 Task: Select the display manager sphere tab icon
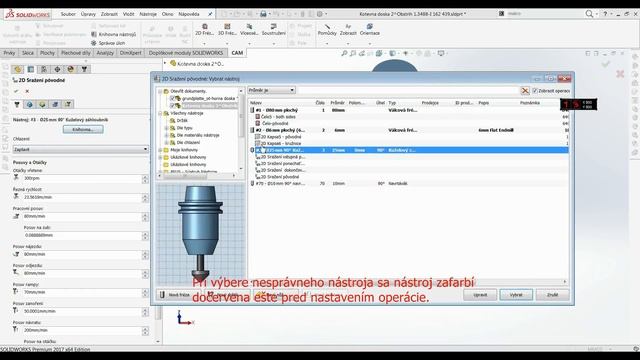click(x=71, y=69)
